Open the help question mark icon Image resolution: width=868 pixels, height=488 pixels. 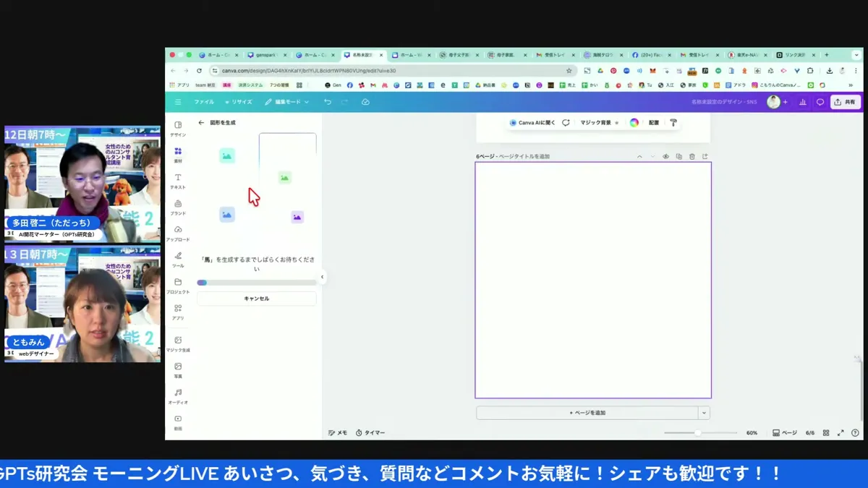(855, 433)
